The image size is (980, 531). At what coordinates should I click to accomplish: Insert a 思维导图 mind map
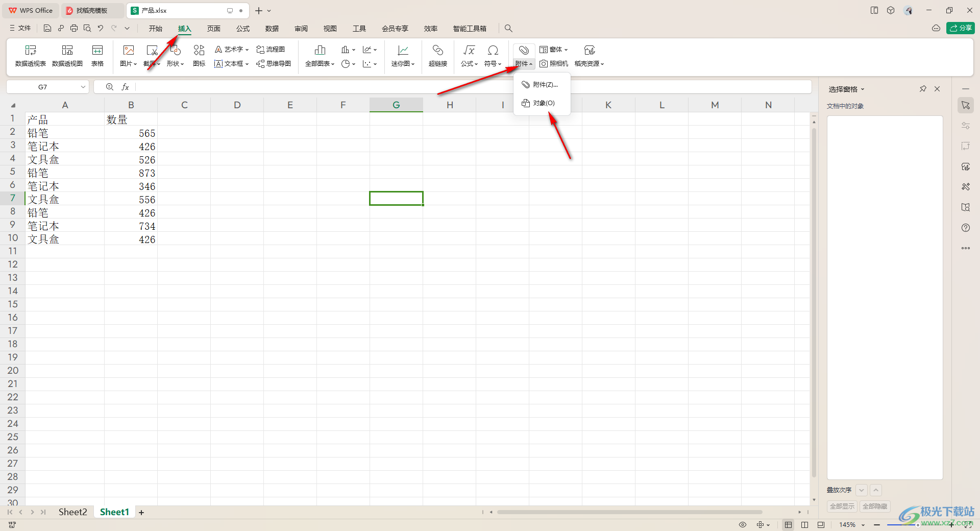coord(274,63)
